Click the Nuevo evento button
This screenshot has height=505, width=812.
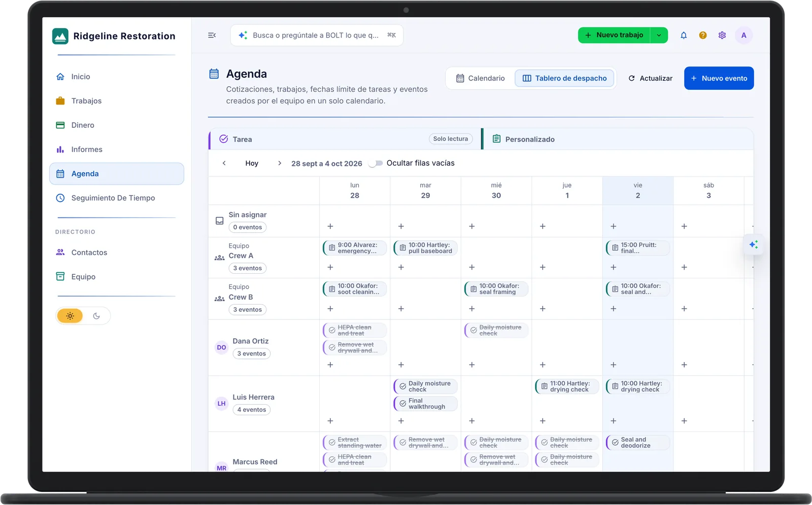[719, 78]
